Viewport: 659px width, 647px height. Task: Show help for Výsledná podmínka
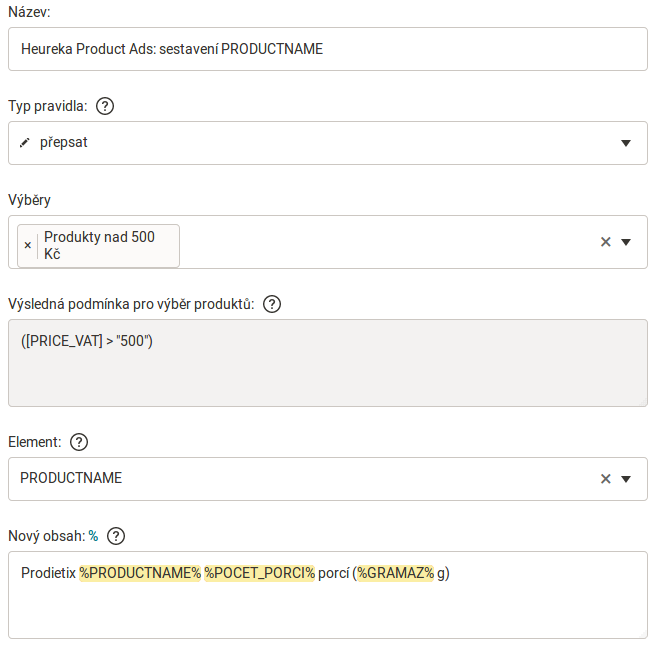(272, 304)
